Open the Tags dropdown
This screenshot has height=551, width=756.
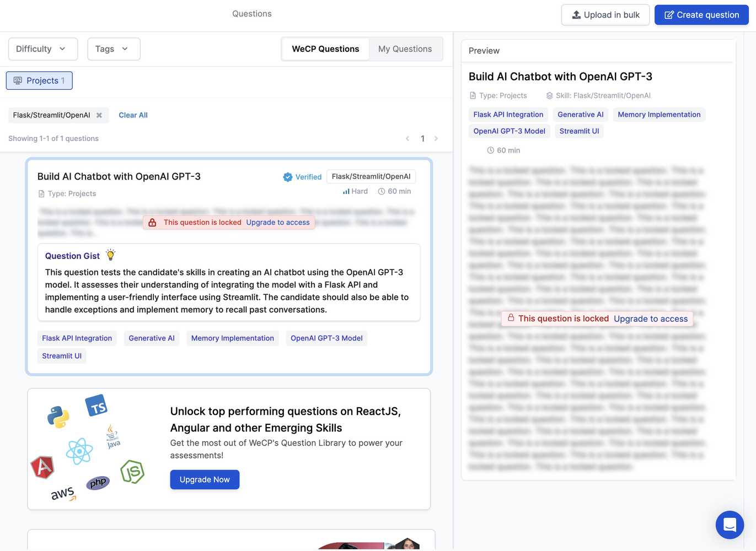click(114, 49)
